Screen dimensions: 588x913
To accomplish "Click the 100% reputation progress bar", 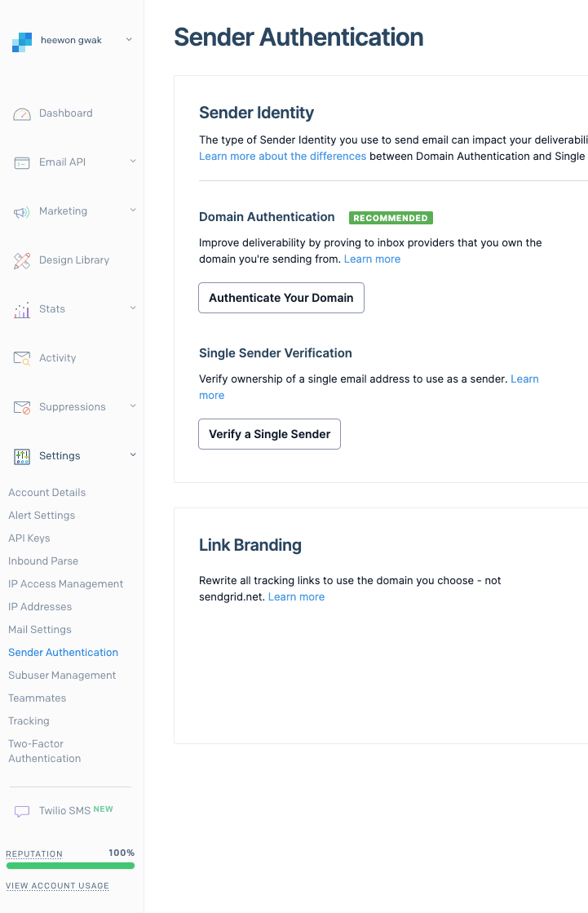I will tap(69, 866).
